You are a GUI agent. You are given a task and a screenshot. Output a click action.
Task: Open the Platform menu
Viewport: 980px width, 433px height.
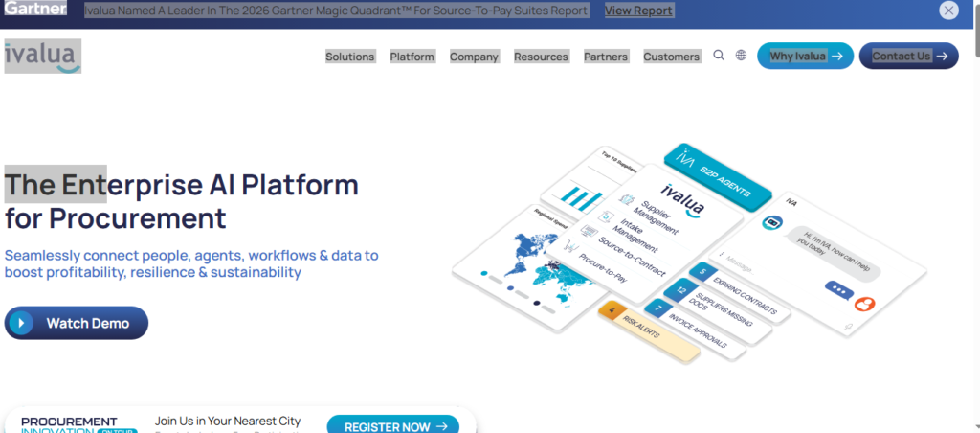click(412, 57)
